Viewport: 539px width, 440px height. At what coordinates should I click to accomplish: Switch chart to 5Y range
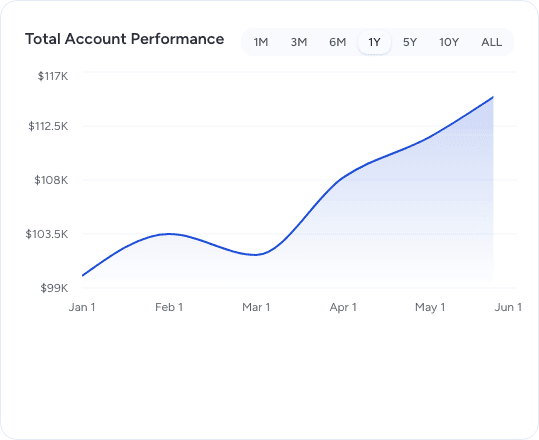[410, 42]
